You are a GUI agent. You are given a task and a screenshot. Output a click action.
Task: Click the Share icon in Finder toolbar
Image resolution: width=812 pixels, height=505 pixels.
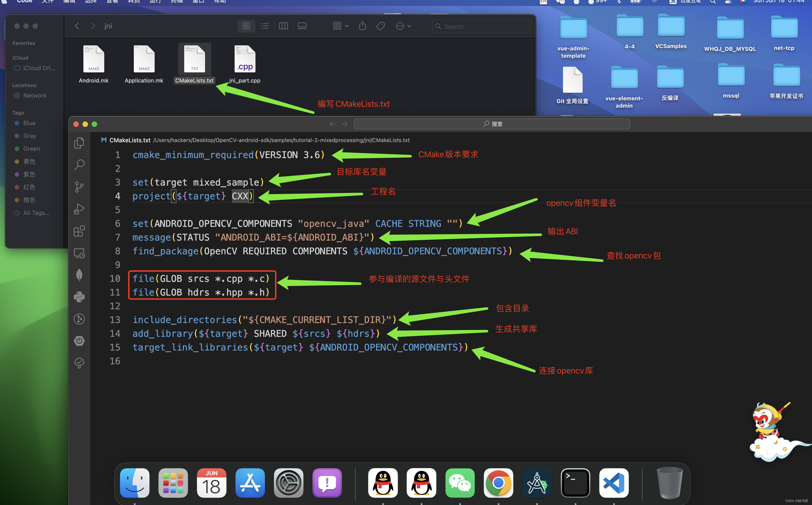(x=363, y=26)
